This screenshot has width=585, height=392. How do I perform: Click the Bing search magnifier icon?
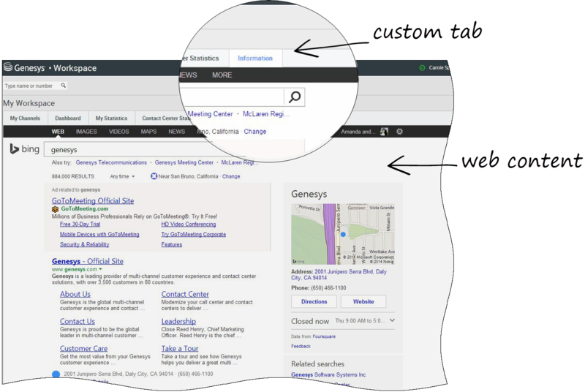click(294, 97)
